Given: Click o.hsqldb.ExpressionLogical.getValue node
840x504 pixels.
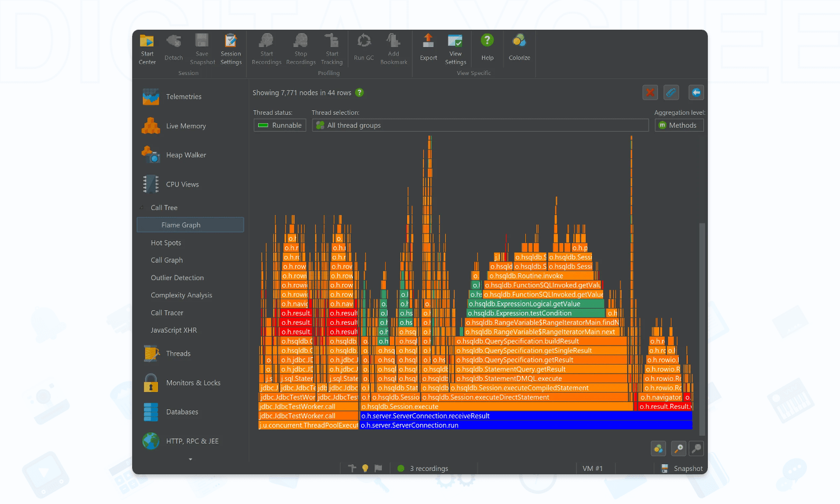Looking at the screenshot, I should click(x=536, y=304).
